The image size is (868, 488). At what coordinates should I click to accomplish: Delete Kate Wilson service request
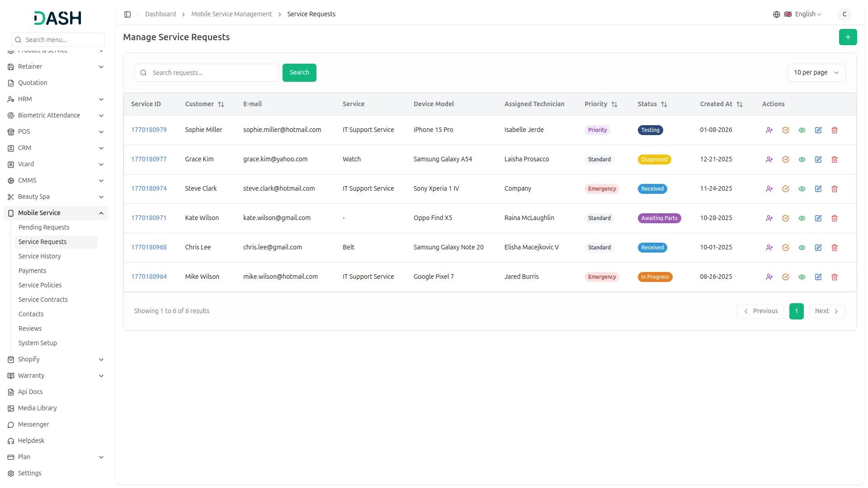[x=834, y=218]
